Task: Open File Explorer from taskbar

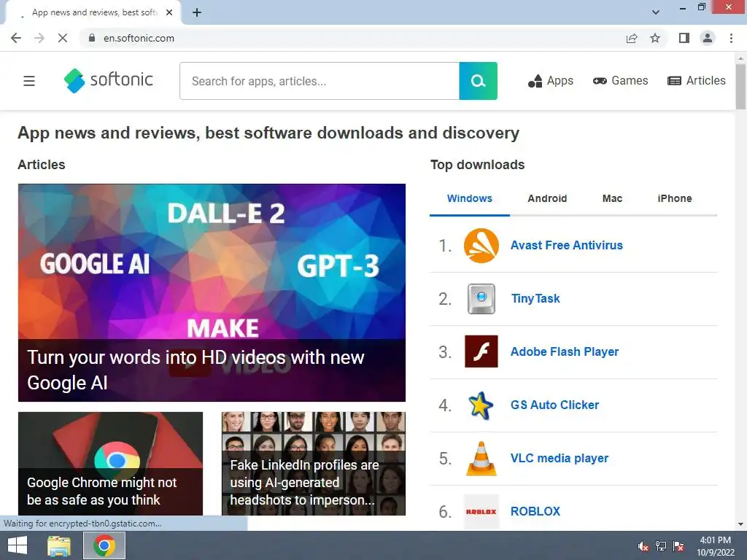Action: (x=59, y=545)
